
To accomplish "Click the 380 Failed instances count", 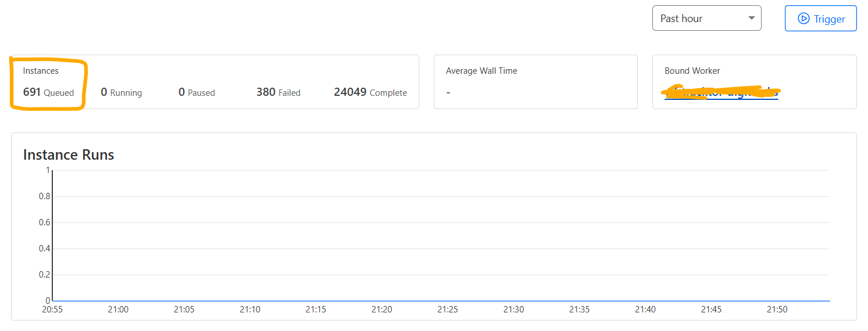I will click(x=278, y=92).
